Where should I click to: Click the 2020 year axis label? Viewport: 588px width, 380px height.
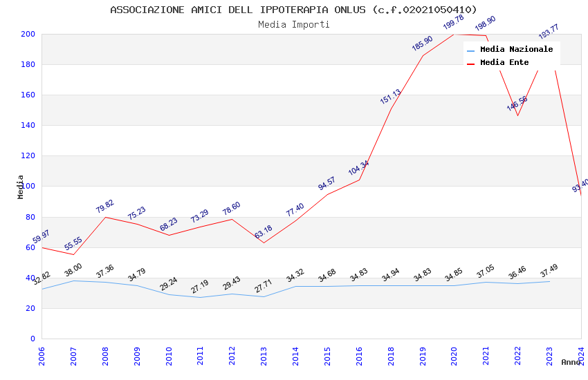[454, 356]
